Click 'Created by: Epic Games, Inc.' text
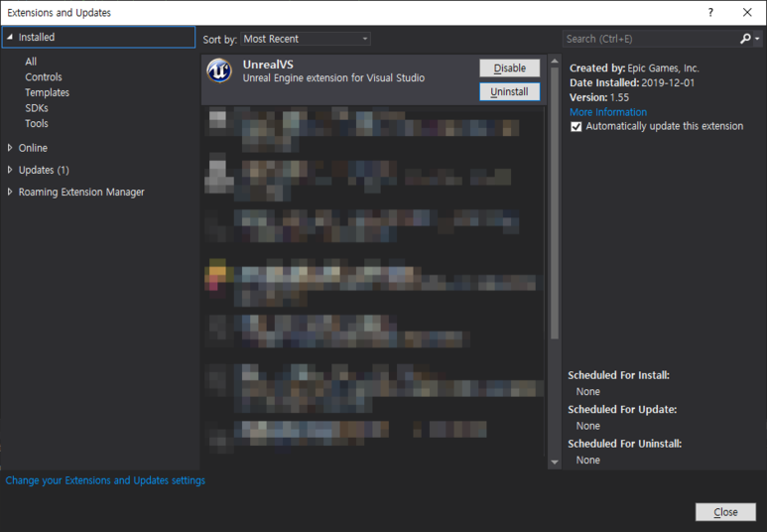Screen dimensions: 767x532 pyautogui.click(x=634, y=68)
